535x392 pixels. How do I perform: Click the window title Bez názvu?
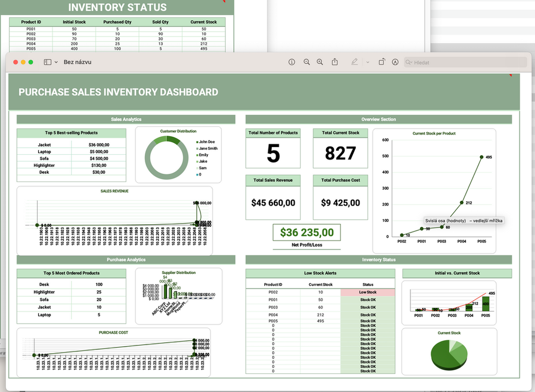78,62
